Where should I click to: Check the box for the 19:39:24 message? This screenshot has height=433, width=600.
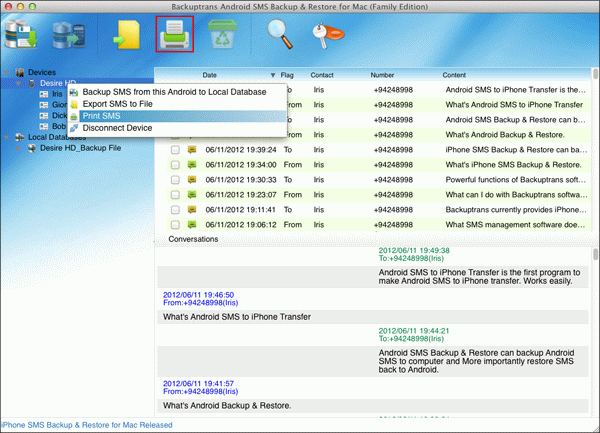pyautogui.click(x=175, y=150)
